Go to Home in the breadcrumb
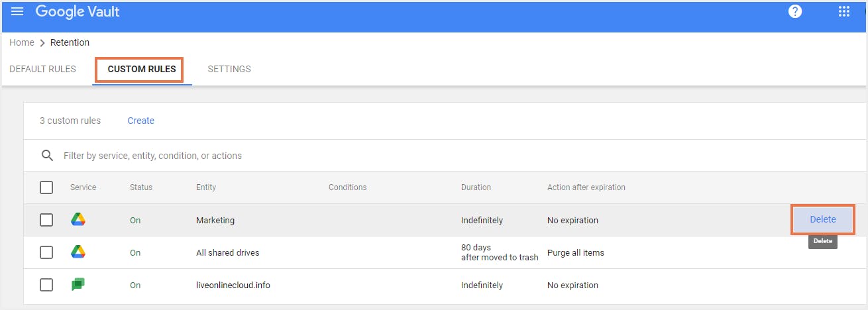The width and height of the screenshot is (868, 310). (x=22, y=42)
